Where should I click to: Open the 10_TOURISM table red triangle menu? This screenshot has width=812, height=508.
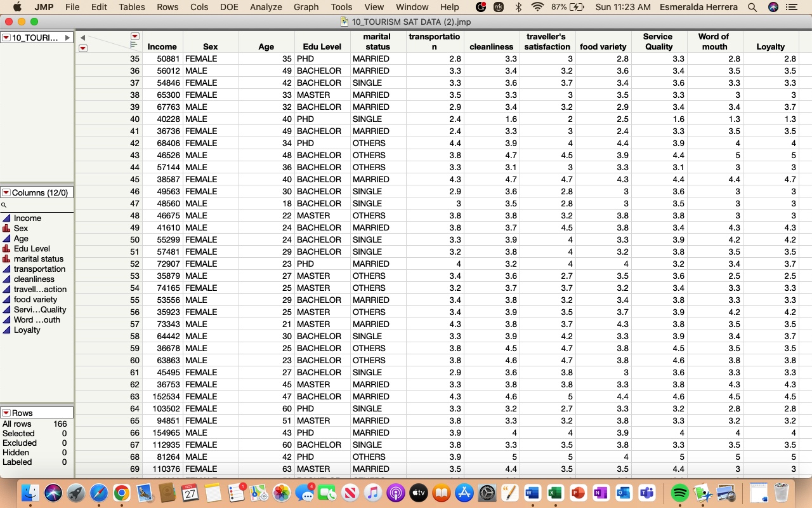[6, 37]
